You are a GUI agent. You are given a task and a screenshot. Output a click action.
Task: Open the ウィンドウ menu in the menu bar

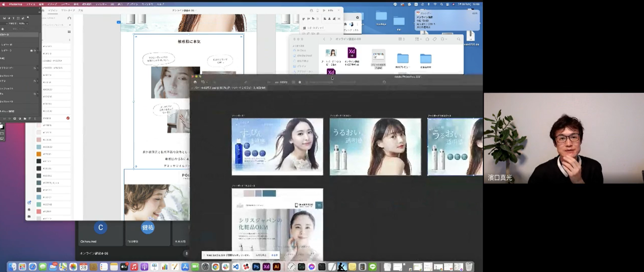tap(147, 4)
